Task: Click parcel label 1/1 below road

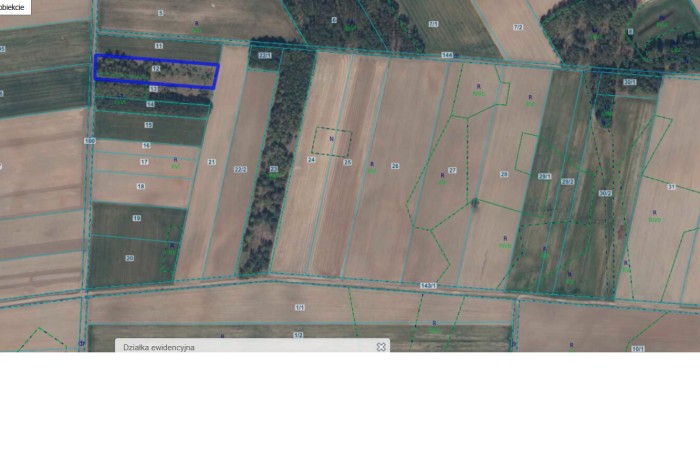Action: (x=298, y=309)
